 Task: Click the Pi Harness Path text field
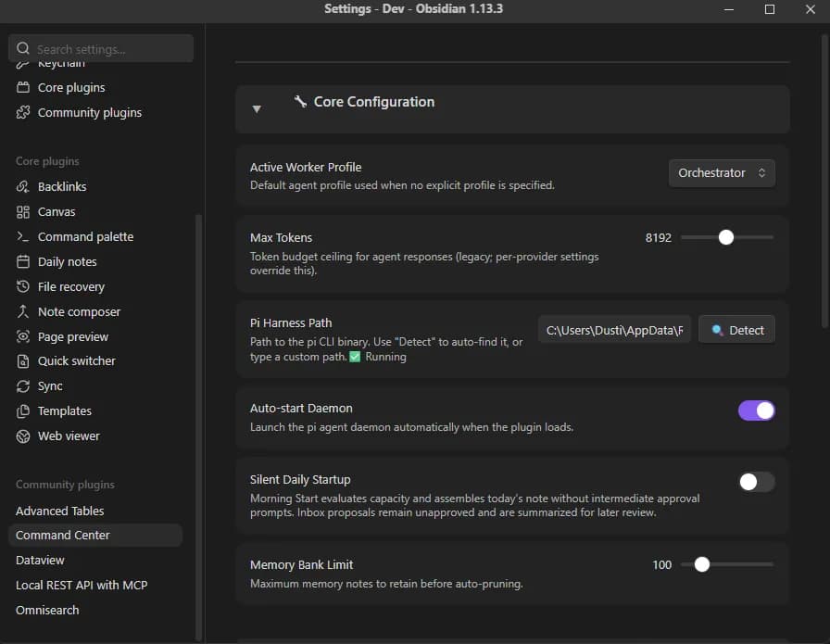[x=614, y=330]
